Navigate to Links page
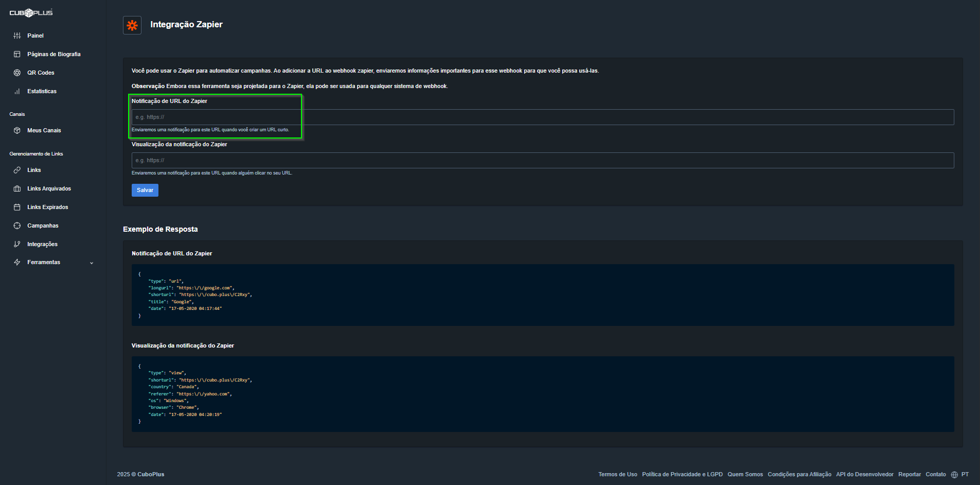Screen dimensions: 980x485 34,170
